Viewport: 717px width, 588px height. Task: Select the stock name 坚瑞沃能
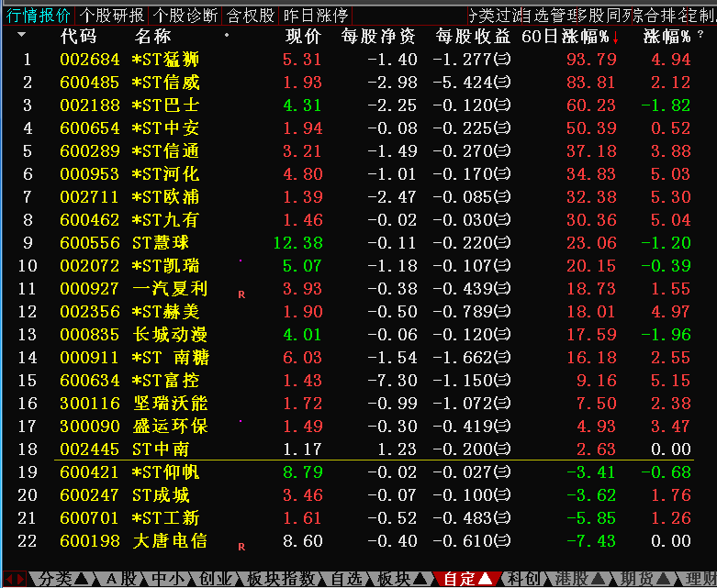coord(170,404)
